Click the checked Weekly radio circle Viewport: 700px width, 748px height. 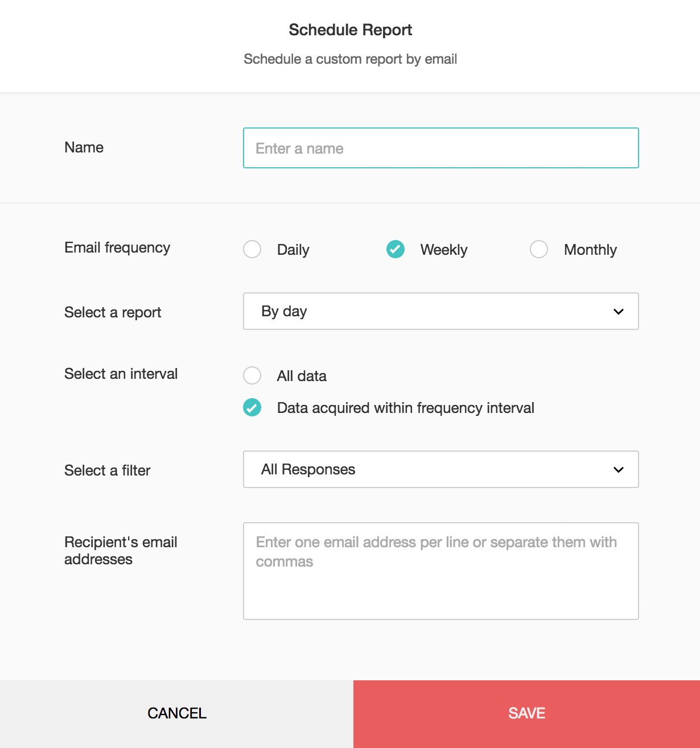[396, 249]
